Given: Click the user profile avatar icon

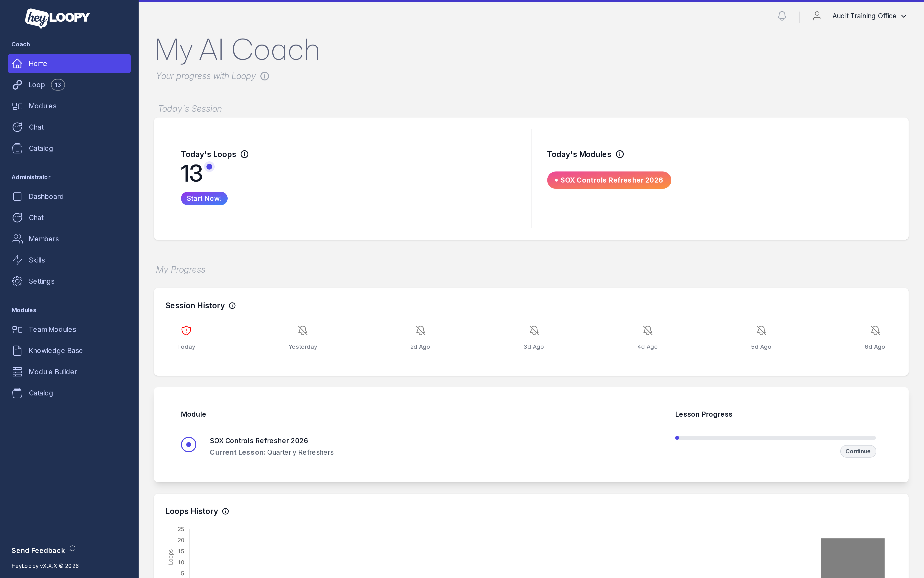Looking at the screenshot, I should (x=817, y=16).
